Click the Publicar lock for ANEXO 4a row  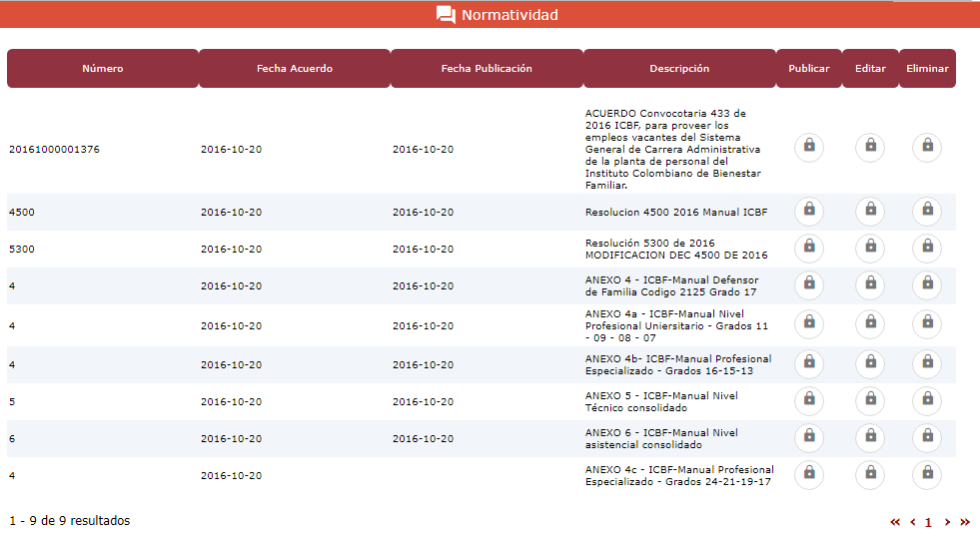tap(809, 324)
